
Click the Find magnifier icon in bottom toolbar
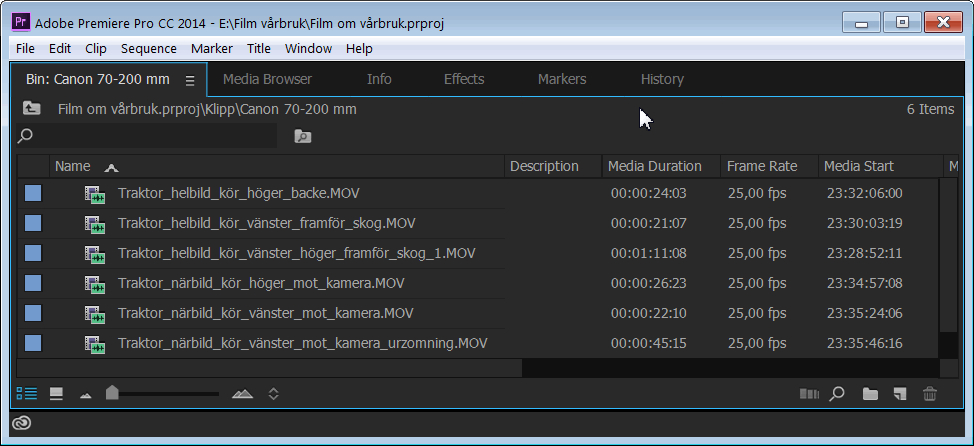[x=839, y=394]
